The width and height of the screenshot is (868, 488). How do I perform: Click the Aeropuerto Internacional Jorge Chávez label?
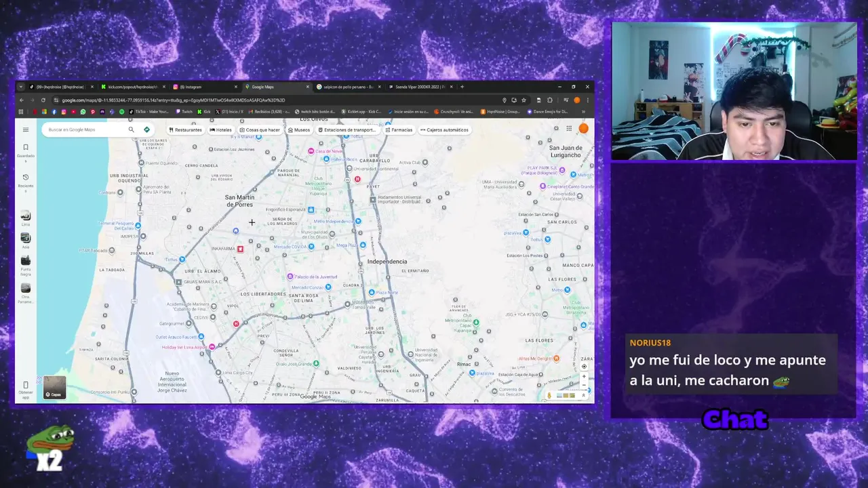click(x=172, y=382)
